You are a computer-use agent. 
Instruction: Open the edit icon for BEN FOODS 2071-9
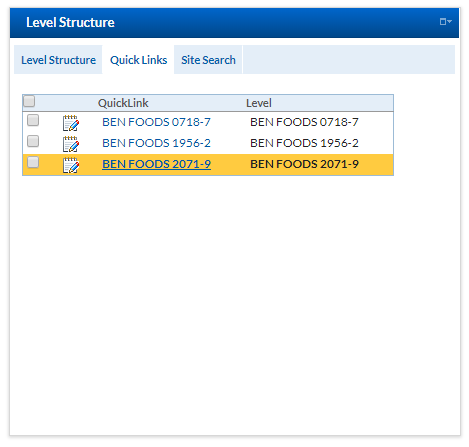pyautogui.click(x=71, y=165)
